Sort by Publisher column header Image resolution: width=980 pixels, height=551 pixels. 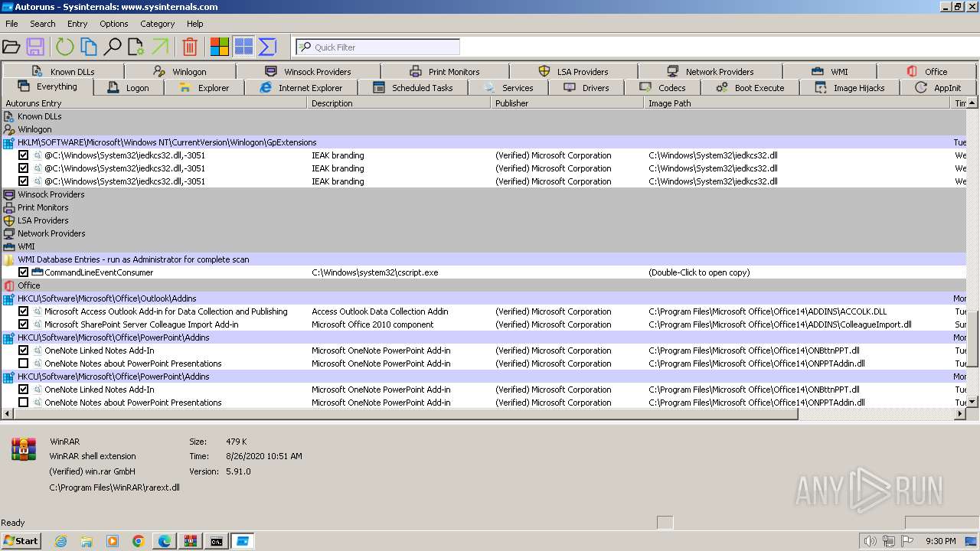click(x=567, y=103)
